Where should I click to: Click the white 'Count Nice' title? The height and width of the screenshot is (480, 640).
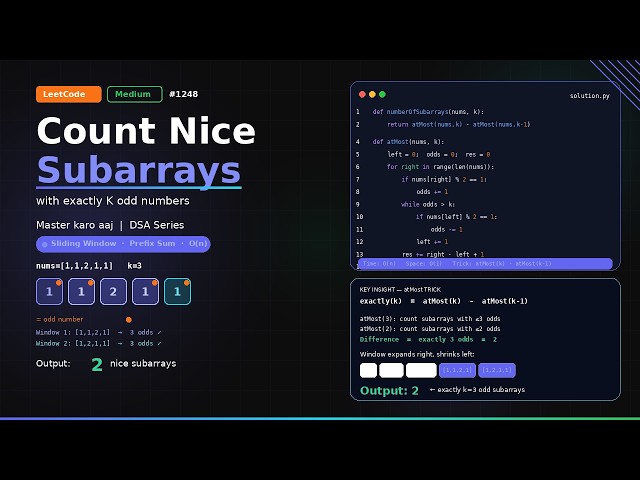[146, 131]
